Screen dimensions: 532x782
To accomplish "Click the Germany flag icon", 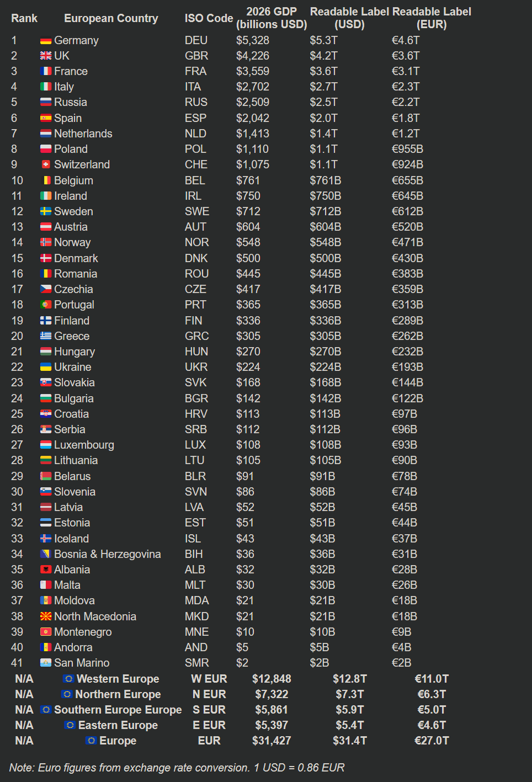I will click(x=46, y=41).
